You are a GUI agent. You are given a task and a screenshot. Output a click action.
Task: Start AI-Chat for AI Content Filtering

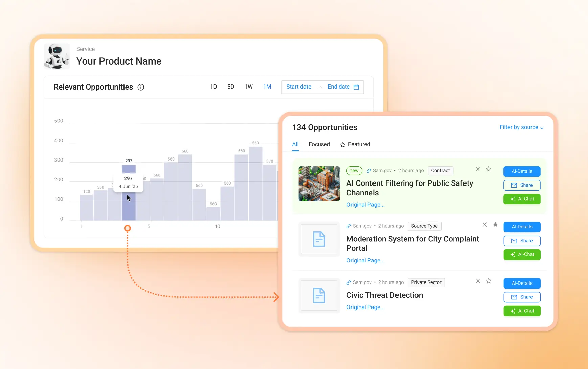522,199
